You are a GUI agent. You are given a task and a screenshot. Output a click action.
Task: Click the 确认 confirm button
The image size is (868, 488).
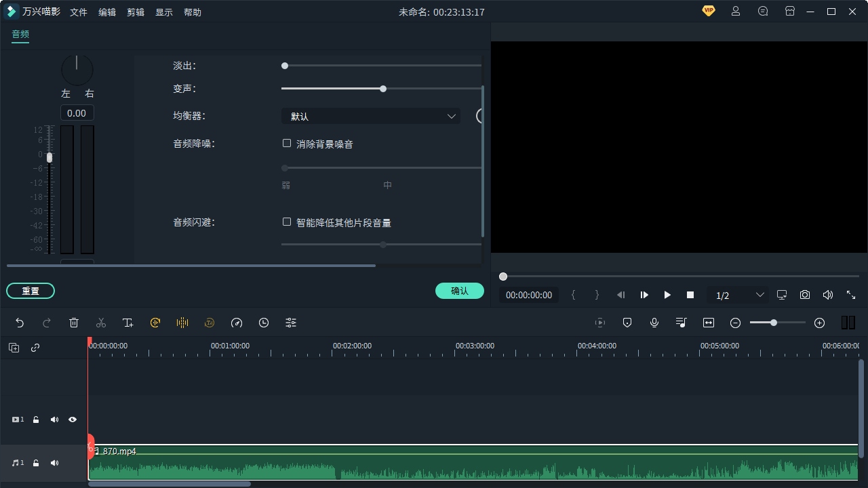[x=460, y=291]
